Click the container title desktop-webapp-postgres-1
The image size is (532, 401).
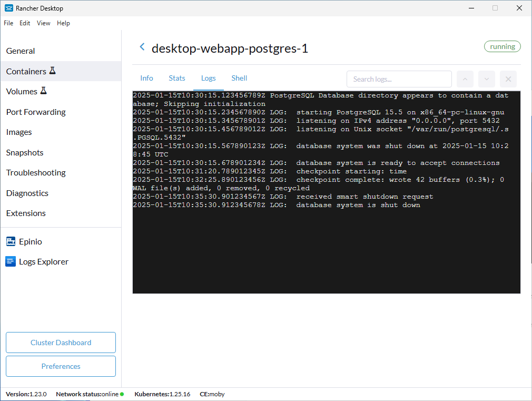(230, 48)
